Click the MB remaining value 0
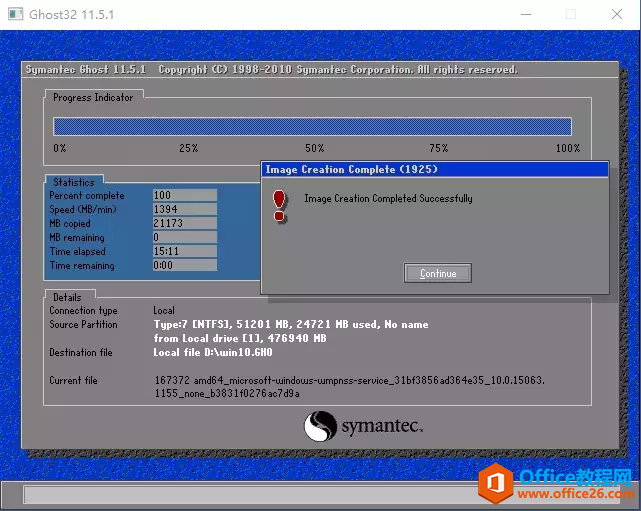 [185, 237]
